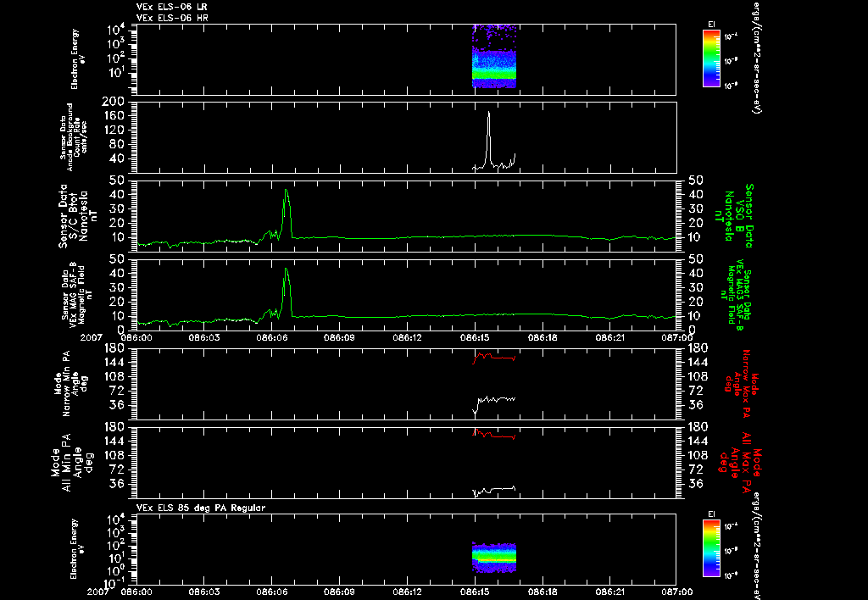Click the VEx ELS 85 deg PA Regular label
This screenshot has height=600, width=868.
(201, 508)
